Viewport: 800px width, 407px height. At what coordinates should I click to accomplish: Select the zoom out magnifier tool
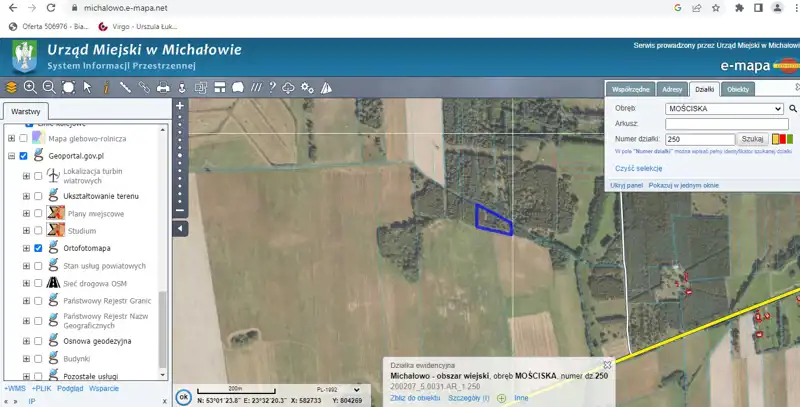(48, 88)
